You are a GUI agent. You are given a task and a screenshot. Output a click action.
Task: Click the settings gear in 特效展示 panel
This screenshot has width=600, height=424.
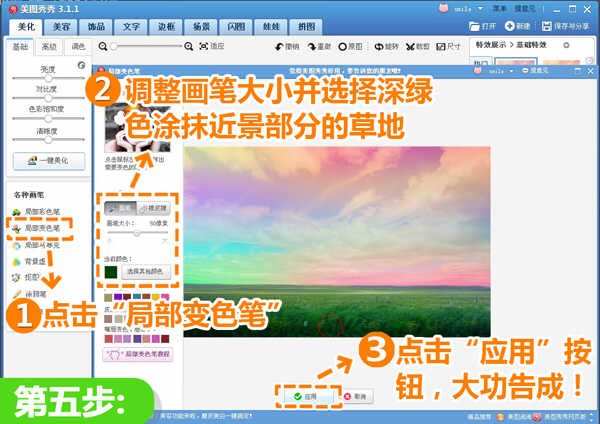pos(566,45)
